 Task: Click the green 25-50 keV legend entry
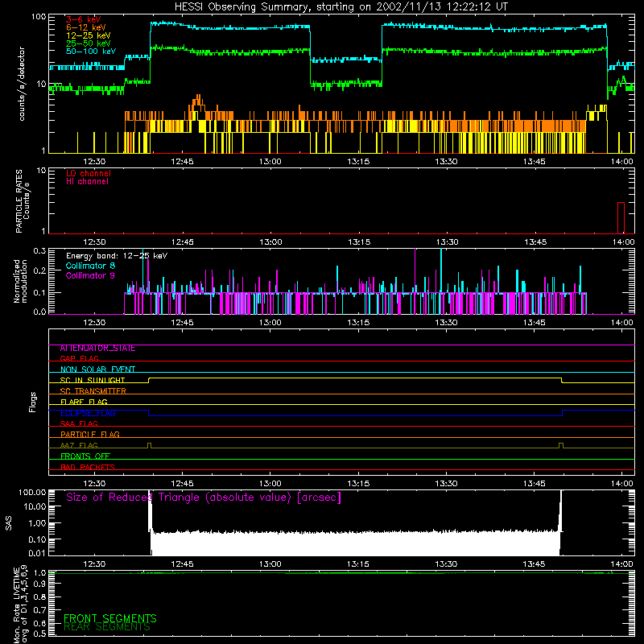coord(88,43)
